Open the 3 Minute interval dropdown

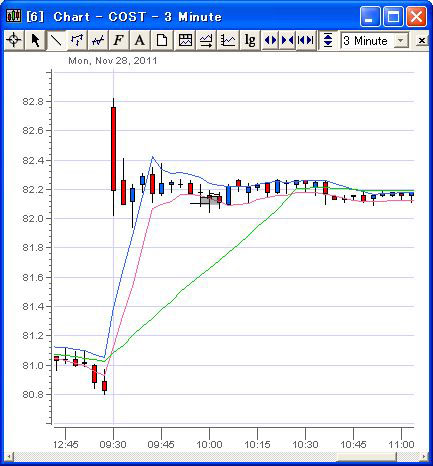(x=401, y=41)
